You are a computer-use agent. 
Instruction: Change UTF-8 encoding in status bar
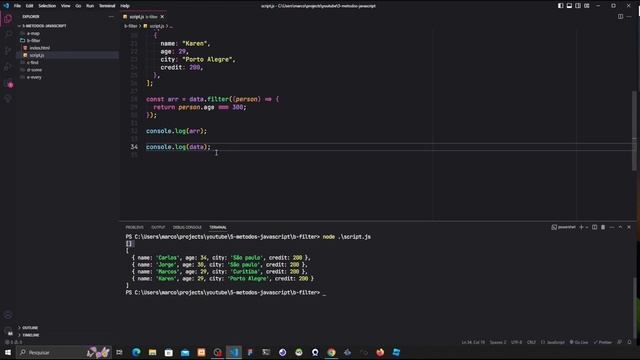(x=516, y=342)
